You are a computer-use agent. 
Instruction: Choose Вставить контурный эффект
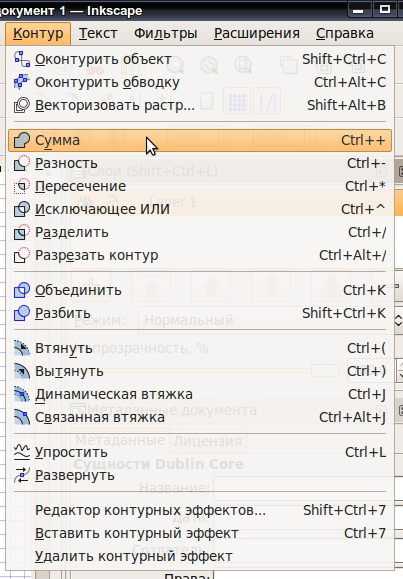click(x=199, y=533)
